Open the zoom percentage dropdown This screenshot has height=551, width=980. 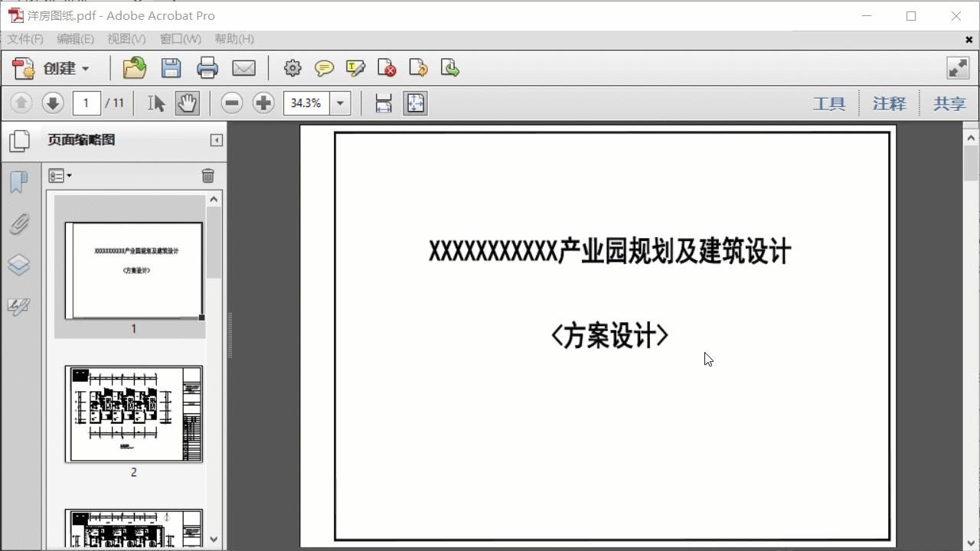[x=340, y=103]
